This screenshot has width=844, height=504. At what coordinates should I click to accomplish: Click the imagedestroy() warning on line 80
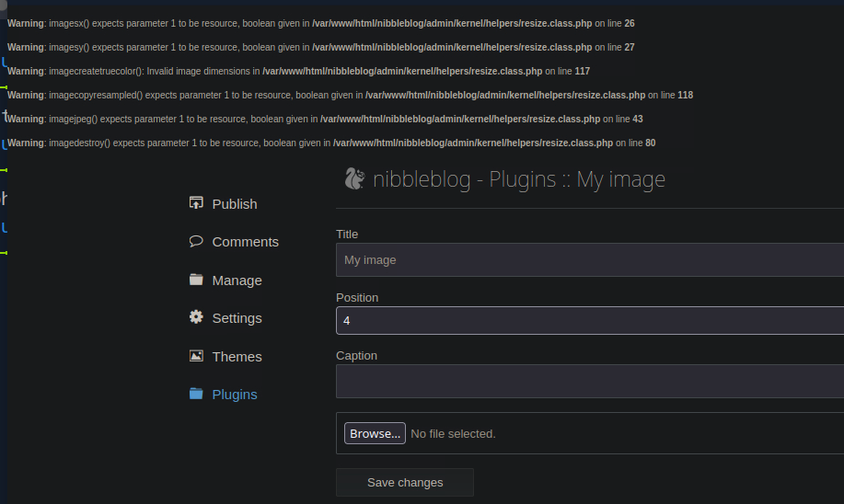[x=331, y=143]
